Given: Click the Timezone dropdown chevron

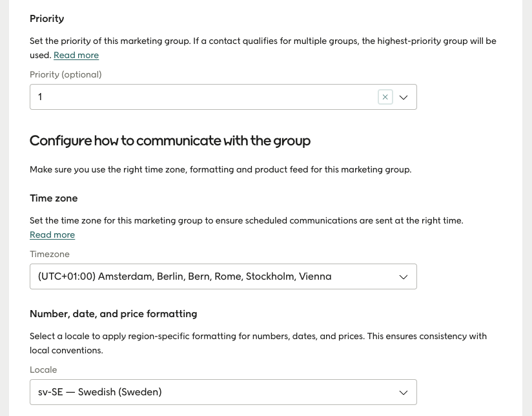Looking at the screenshot, I should pos(403,276).
